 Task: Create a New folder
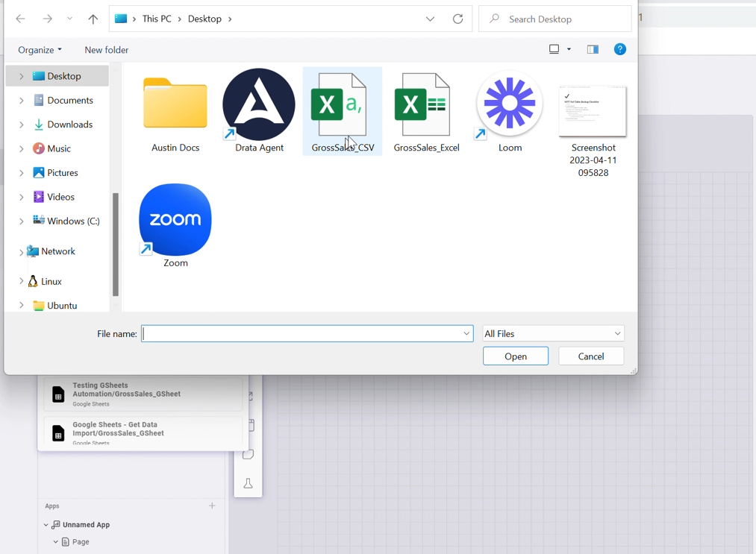click(x=107, y=50)
